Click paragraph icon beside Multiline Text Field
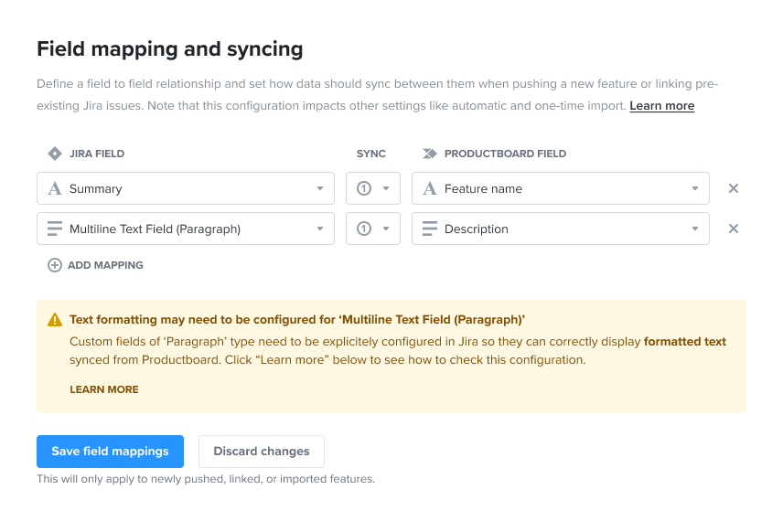The image size is (783, 532). click(55, 229)
